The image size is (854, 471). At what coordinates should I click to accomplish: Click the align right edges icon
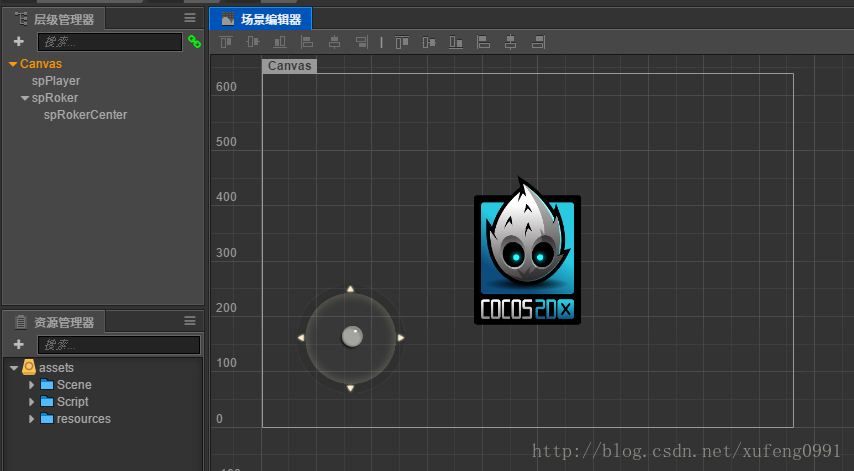coord(362,42)
